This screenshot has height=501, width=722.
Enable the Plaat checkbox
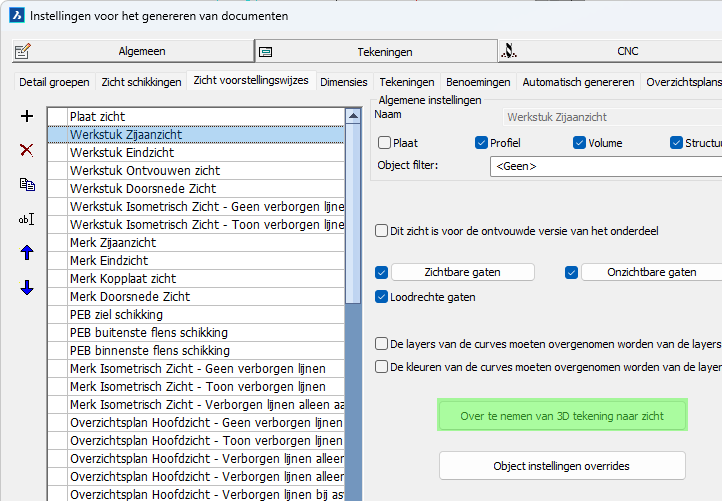point(384,143)
